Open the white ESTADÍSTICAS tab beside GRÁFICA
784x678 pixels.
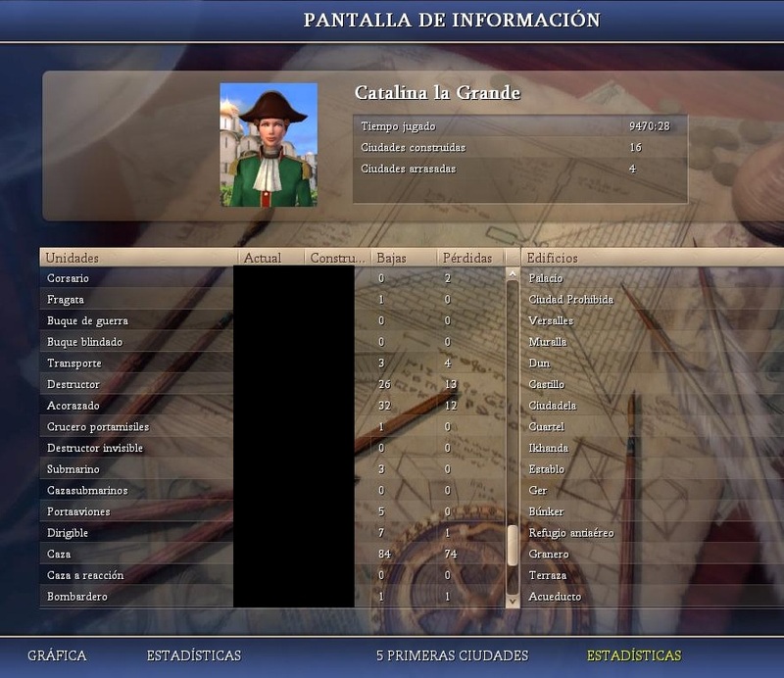pos(193,655)
